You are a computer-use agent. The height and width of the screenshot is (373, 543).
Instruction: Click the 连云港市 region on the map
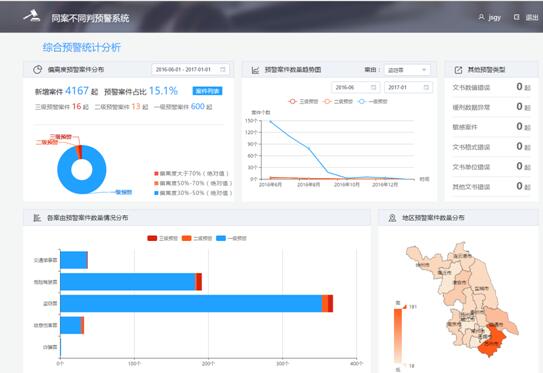[x=463, y=255]
